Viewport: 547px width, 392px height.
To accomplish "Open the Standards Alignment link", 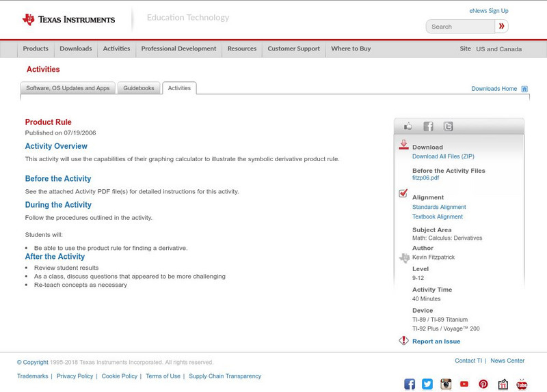I will tap(439, 207).
